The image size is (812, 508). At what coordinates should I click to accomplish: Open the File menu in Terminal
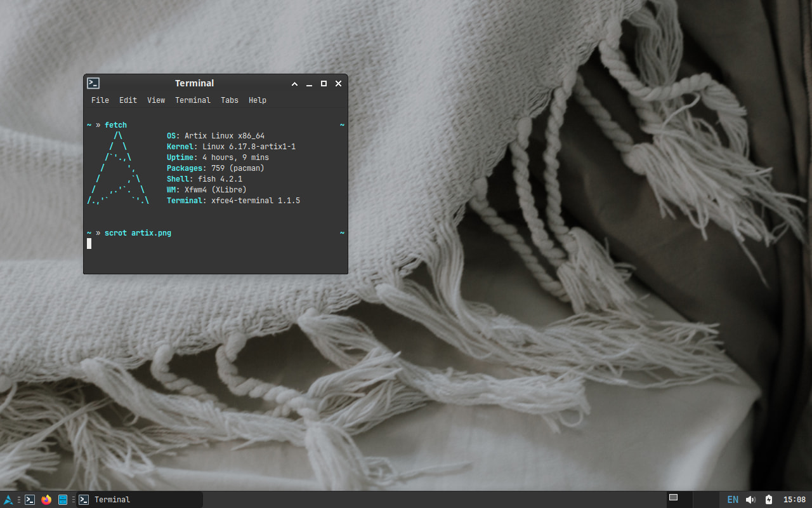(100, 100)
